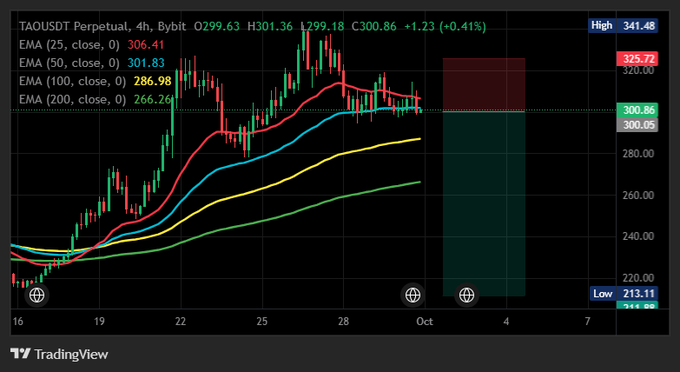Click the 19 date label on time axis
Image resolution: width=680 pixels, height=372 pixels.
click(x=99, y=321)
